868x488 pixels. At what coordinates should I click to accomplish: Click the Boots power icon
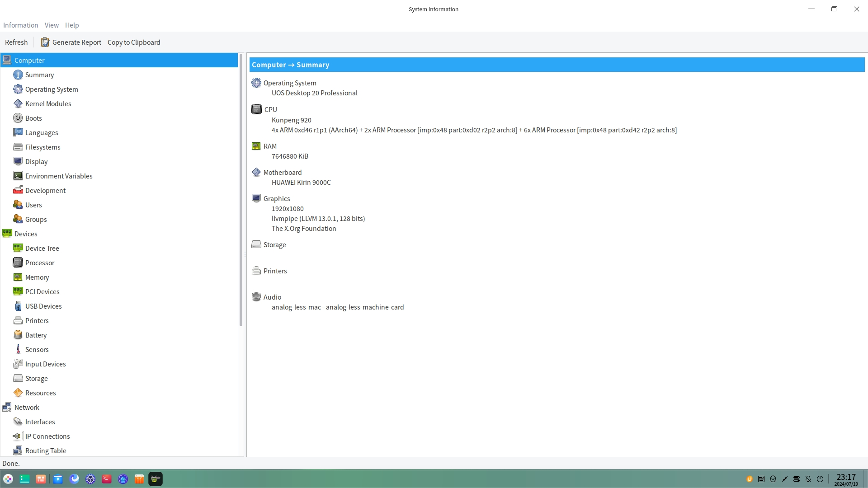[x=18, y=118]
